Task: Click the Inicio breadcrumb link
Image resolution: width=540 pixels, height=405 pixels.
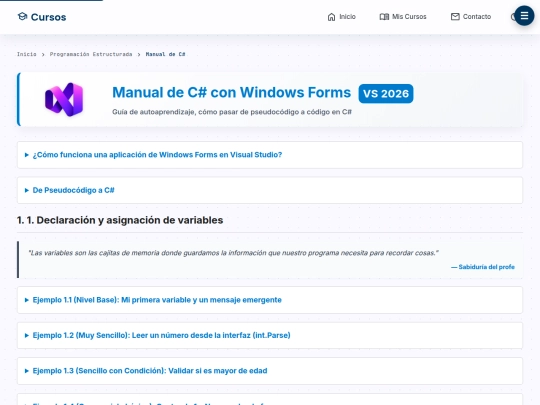Action: tap(27, 54)
